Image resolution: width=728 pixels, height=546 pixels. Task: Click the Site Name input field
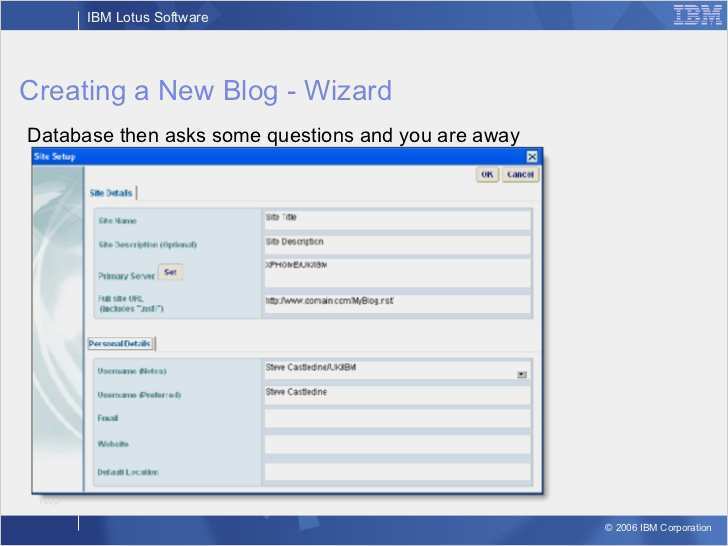coord(396,219)
